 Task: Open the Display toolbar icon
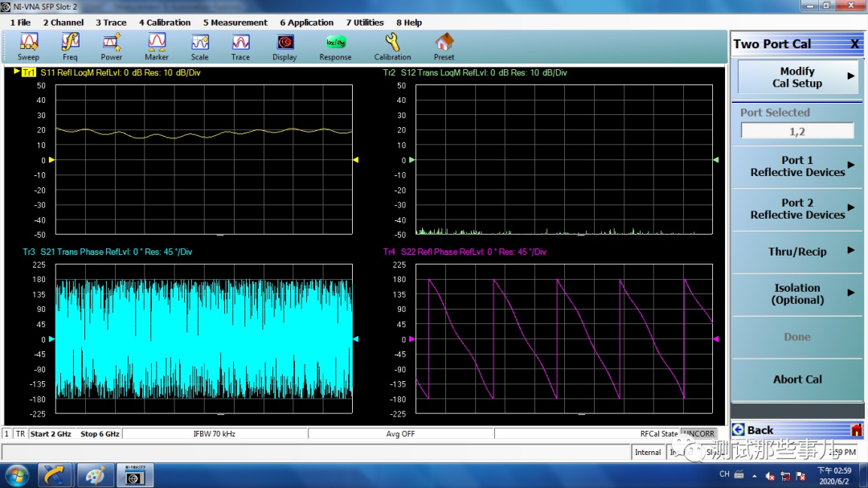click(x=285, y=47)
